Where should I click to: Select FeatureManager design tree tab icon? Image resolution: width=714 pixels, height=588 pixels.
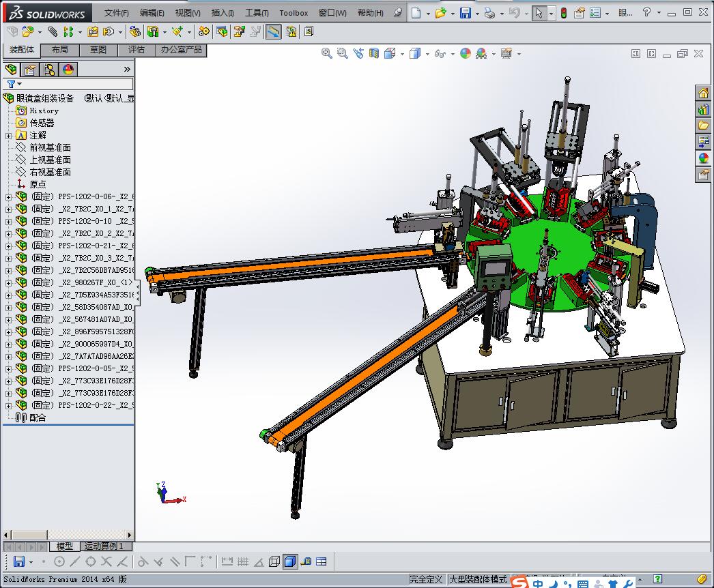(x=11, y=69)
